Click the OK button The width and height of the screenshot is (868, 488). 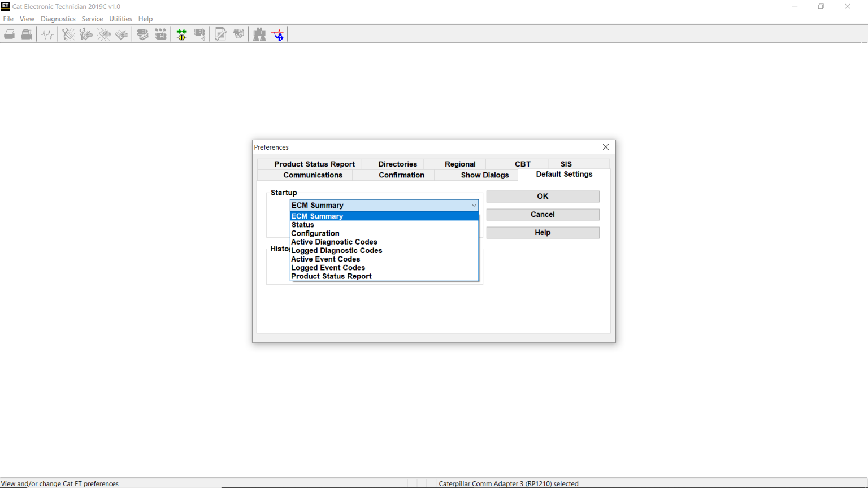pyautogui.click(x=542, y=196)
